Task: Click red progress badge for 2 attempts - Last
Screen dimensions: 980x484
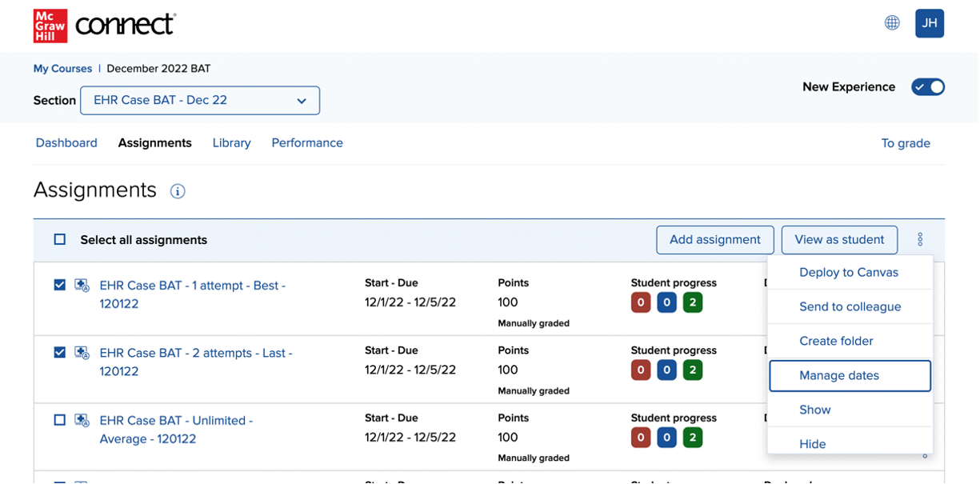Action: point(641,370)
